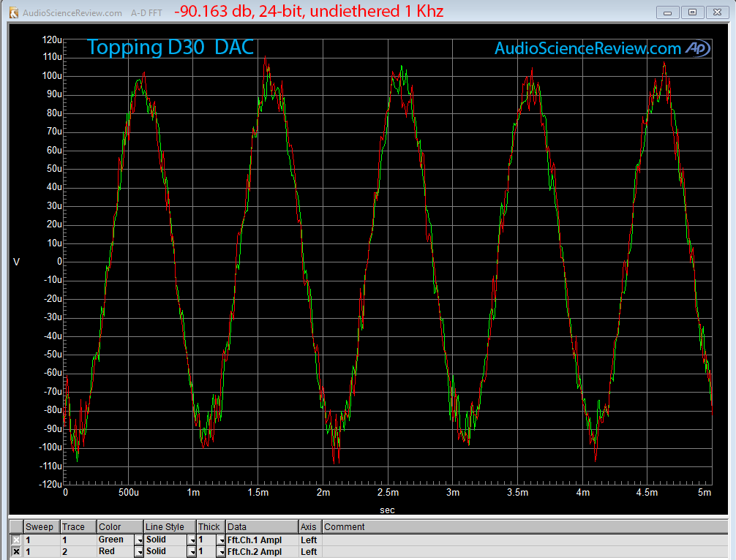Click the AP logo next to AudioScienceReview.com

tap(698, 48)
